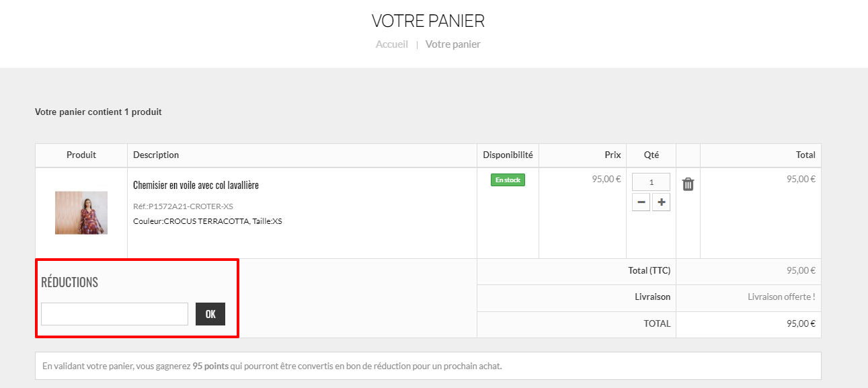The height and width of the screenshot is (388, 868).
Task: Decrease quantity with the minus button
Action: 641,202
